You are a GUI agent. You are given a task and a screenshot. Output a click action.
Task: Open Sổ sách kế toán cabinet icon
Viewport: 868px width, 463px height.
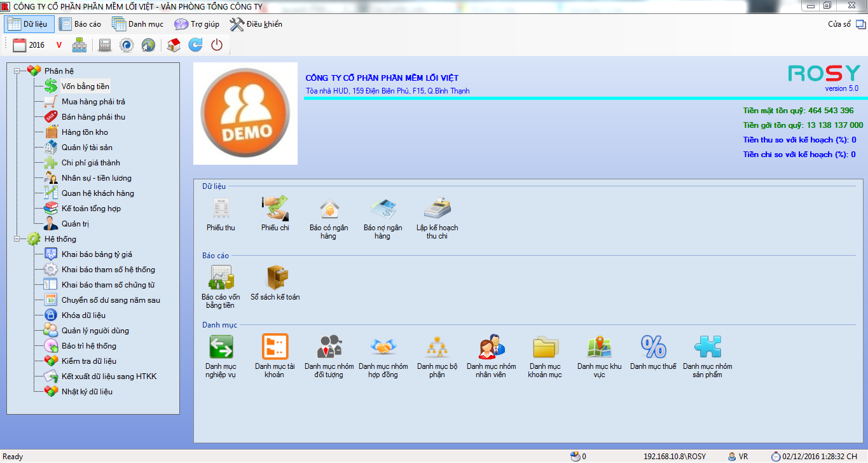(x=275, y=278)
